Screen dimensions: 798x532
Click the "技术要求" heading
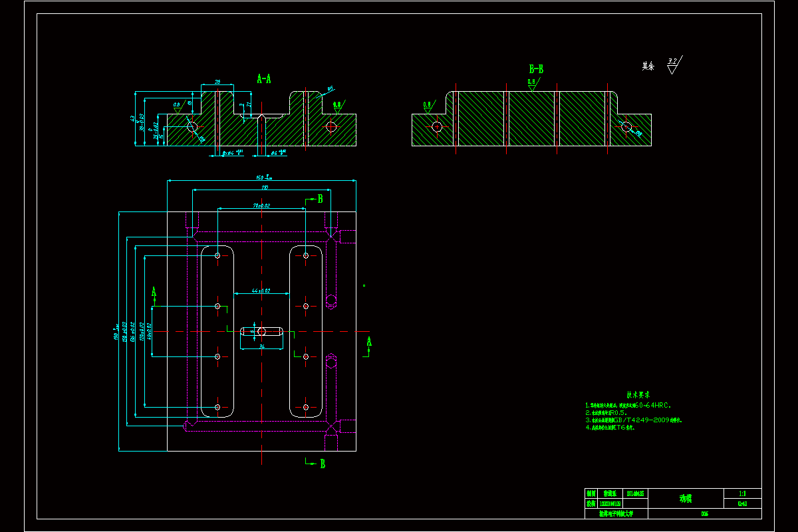(638, 394)
